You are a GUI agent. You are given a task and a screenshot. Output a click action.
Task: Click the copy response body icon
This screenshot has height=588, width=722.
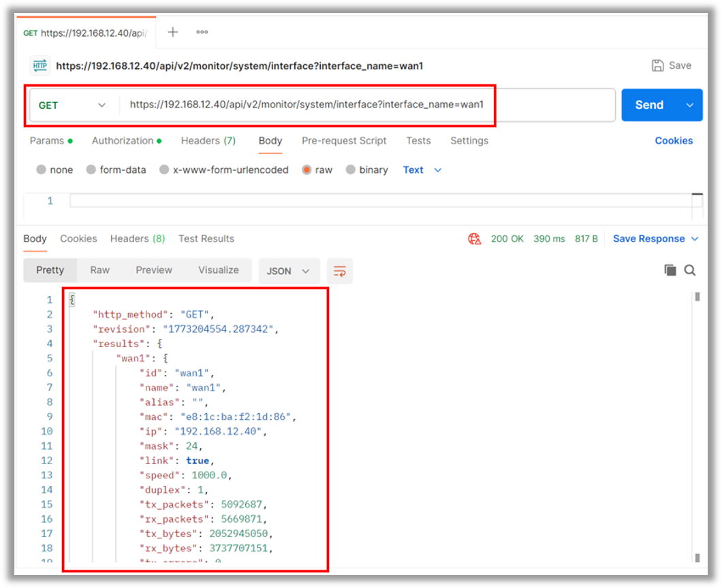pos(670,269)
